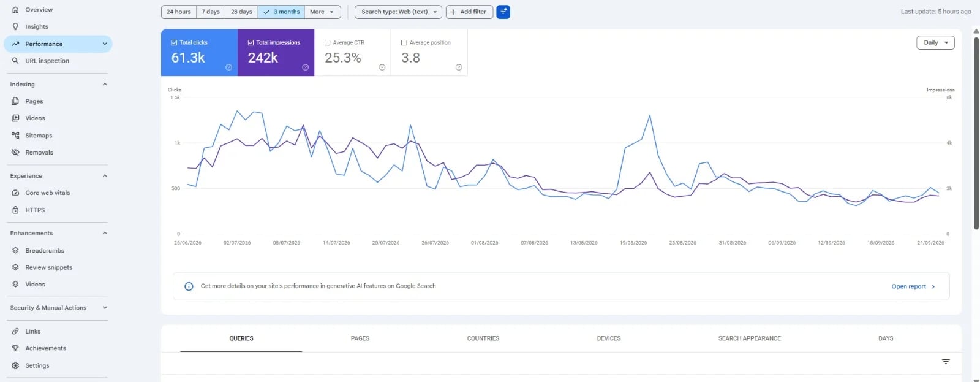The image size is (980, 382).
Task: Select the 28 days date range
Action: coord(241,12)
